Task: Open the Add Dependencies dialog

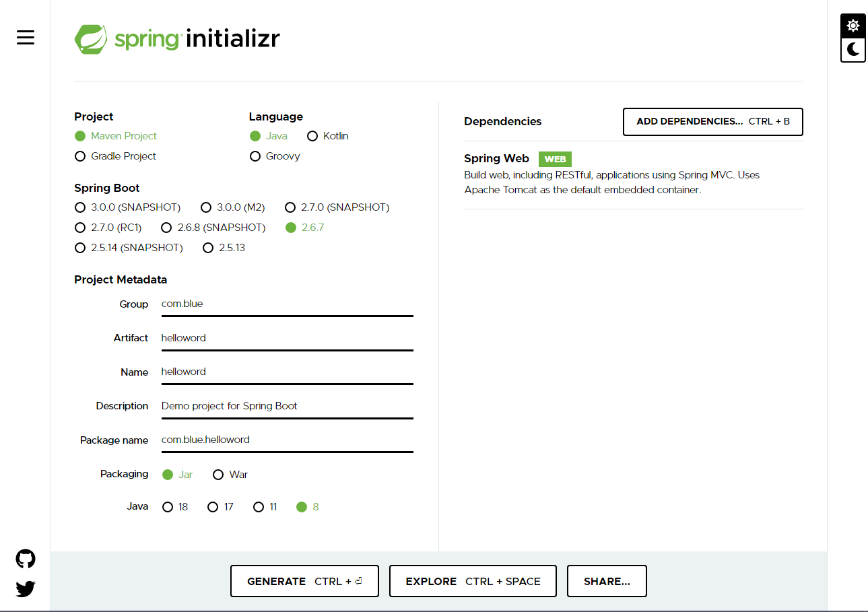Action: [x=712, y=122]
